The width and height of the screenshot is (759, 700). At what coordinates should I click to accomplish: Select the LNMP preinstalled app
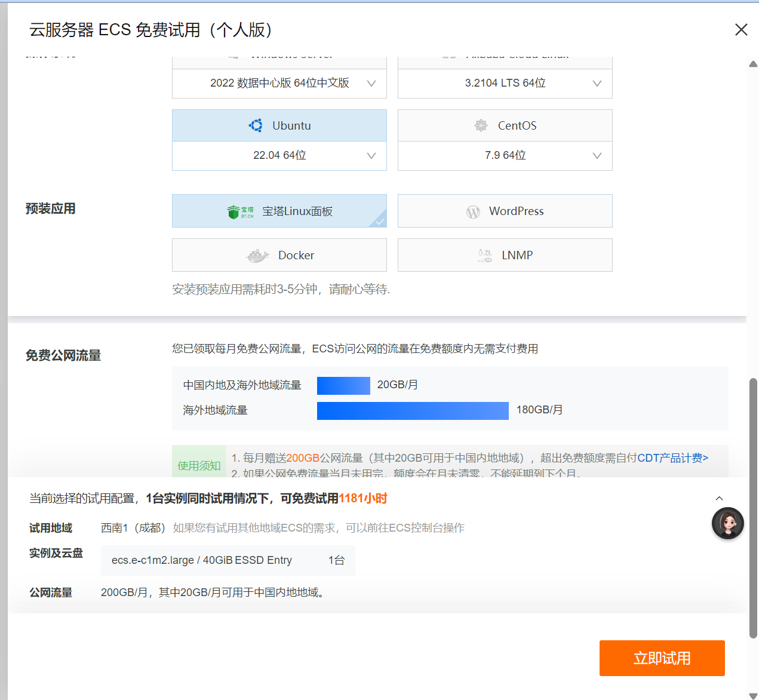[x=505, y=255]
